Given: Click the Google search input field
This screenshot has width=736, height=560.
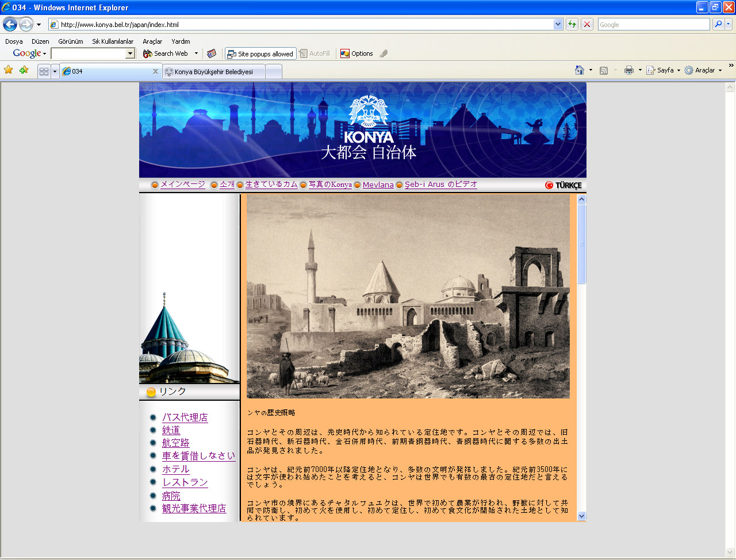Looking at the screenshot, I should coord(654,24).
